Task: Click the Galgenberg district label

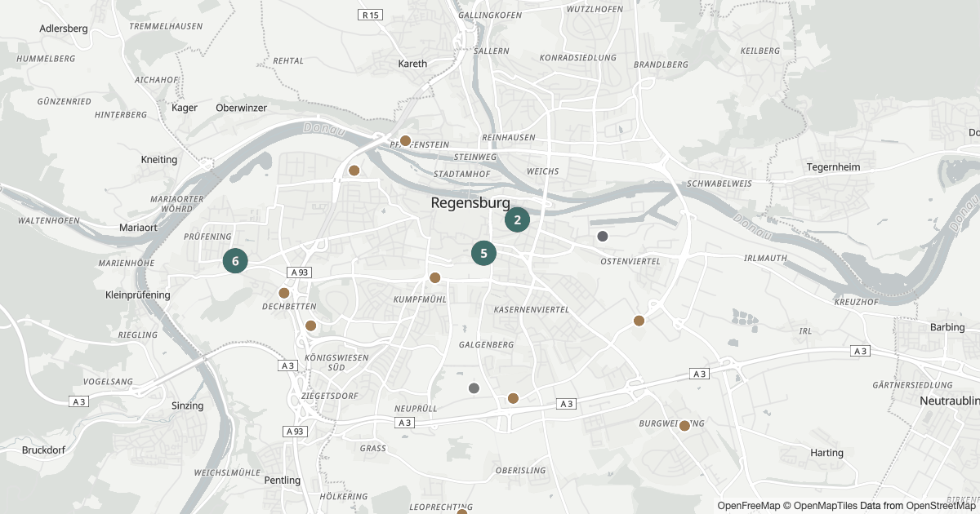Action: click(487, 344)
